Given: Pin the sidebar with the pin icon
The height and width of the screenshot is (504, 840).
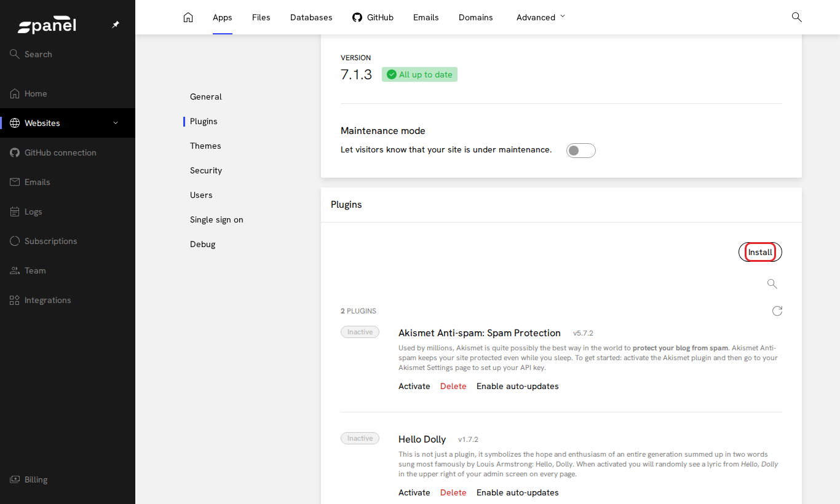Looking at the screenshot, I should point(116,25).
